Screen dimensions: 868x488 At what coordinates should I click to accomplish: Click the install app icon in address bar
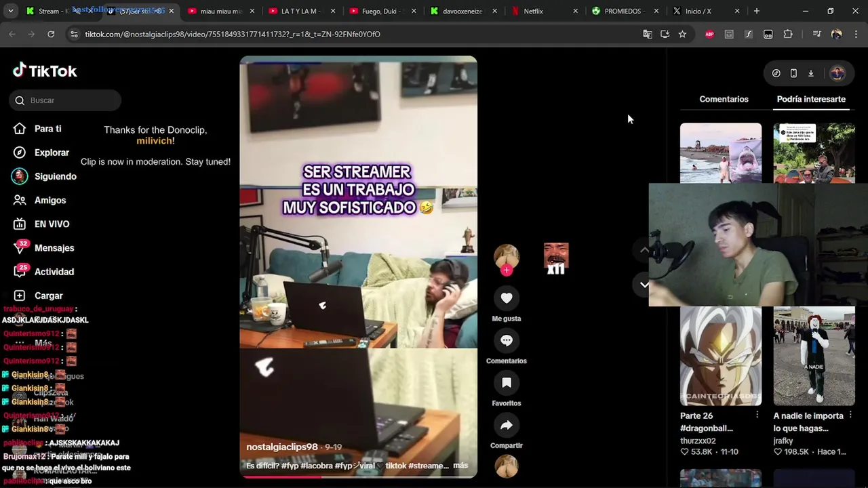click(x=665, y=34)
